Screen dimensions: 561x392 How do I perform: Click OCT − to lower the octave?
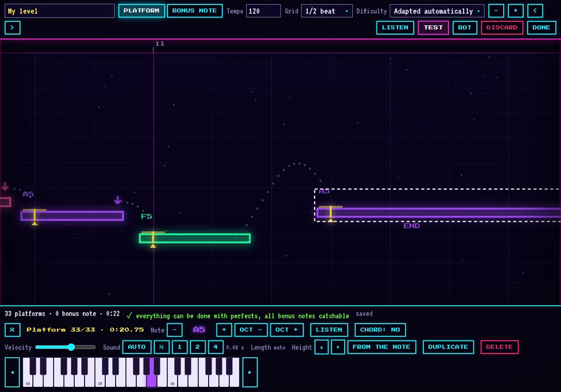(x=251, y=330)
